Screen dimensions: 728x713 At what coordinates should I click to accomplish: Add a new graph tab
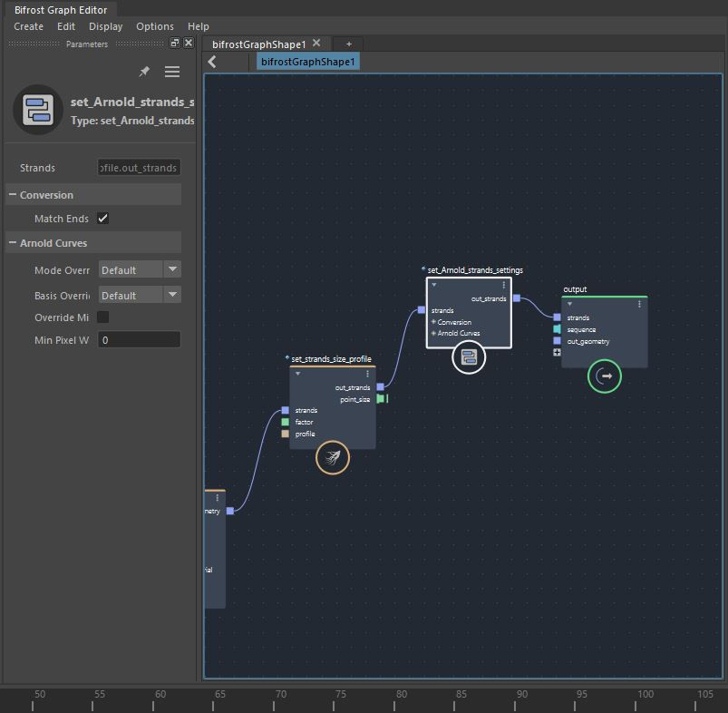349,44
